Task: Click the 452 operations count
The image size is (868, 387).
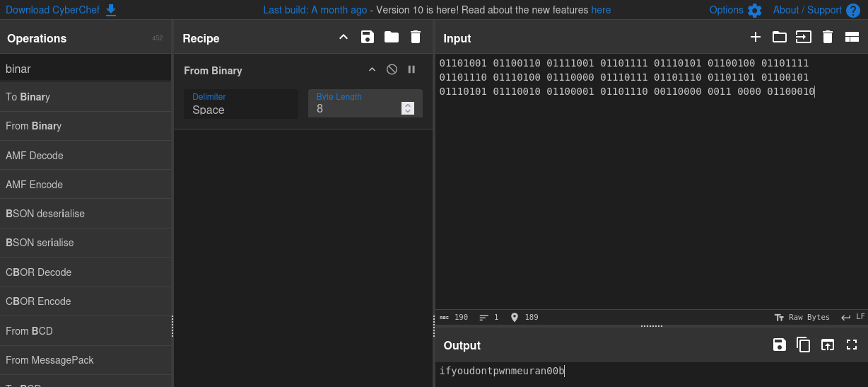Action: coord(157,38)
